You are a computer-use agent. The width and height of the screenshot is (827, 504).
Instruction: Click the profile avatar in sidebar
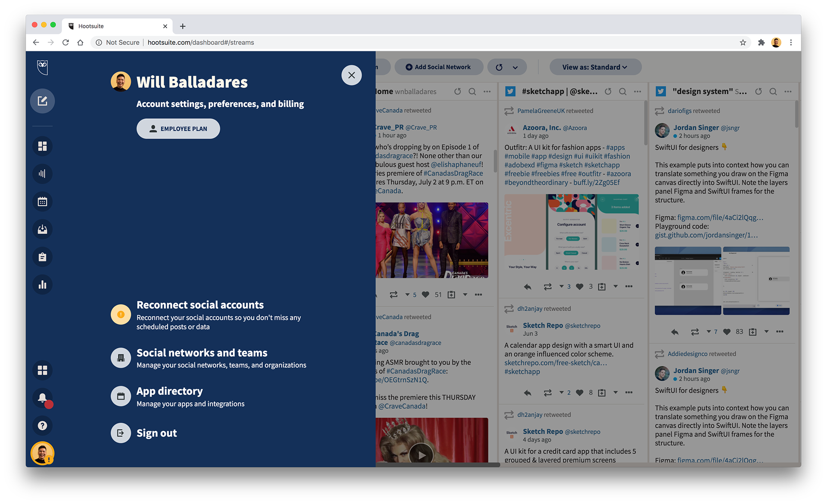click(42, 453)
